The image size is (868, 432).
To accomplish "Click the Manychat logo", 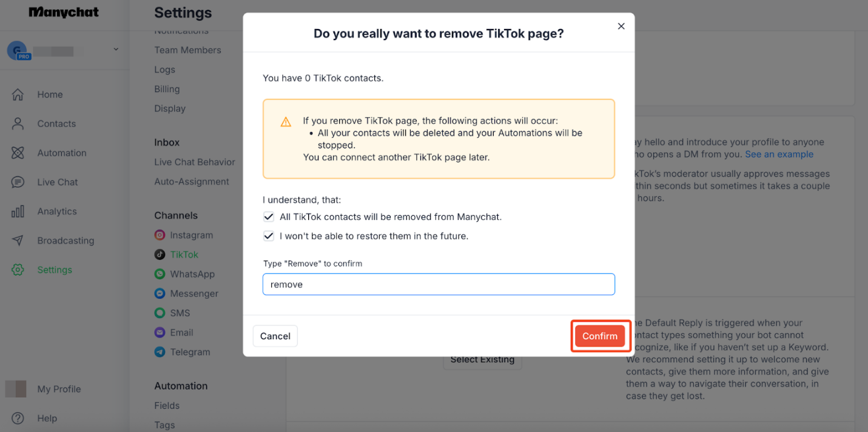I will [64, 13].
